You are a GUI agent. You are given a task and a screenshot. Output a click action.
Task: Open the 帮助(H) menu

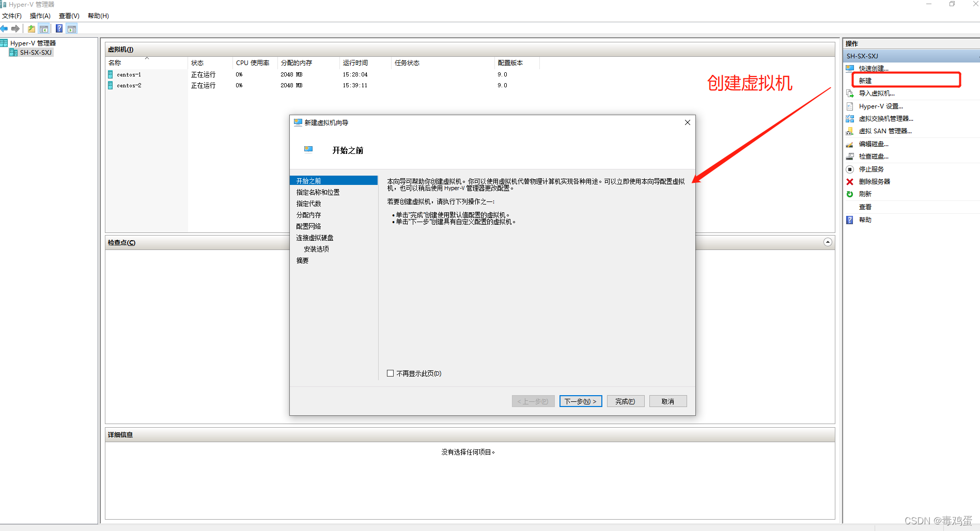(x=98, y=16)
